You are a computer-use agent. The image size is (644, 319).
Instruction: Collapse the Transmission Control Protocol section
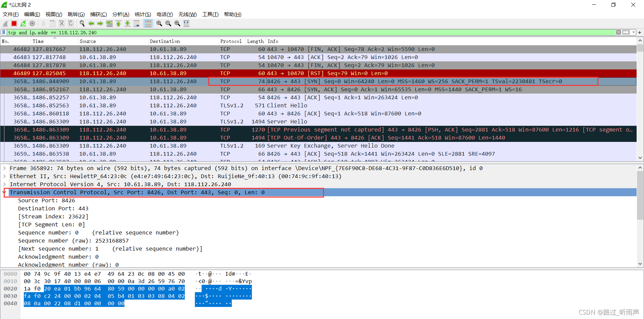5,193
